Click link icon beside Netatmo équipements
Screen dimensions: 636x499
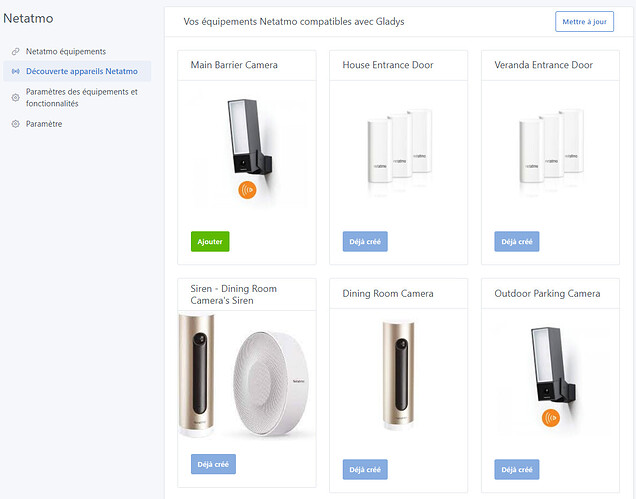pos(15,51)
